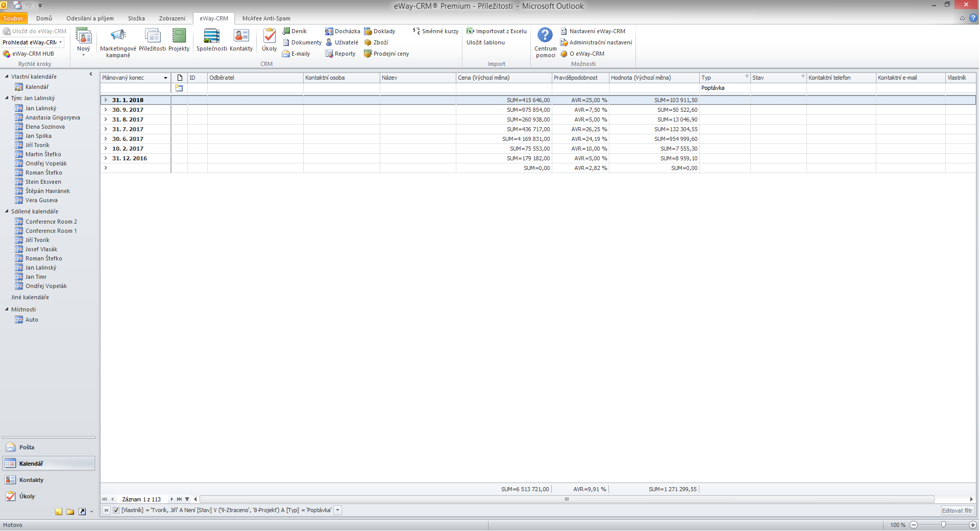Collapse Vlastní kalendáře section
Viewport: 980px width, 531px height.
point(7,77)
